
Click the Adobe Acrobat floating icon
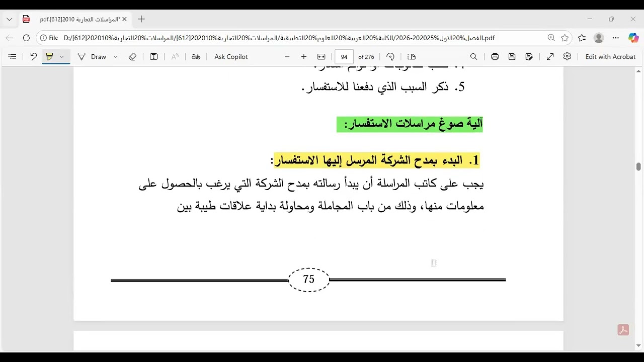click(x=623, y=330)
